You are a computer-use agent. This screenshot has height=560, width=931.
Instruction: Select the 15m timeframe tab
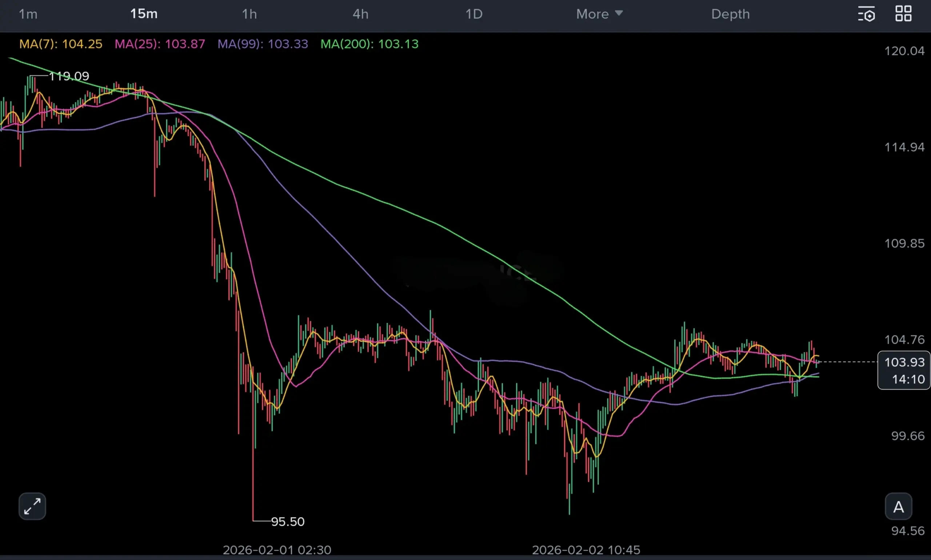pos(143,14)
